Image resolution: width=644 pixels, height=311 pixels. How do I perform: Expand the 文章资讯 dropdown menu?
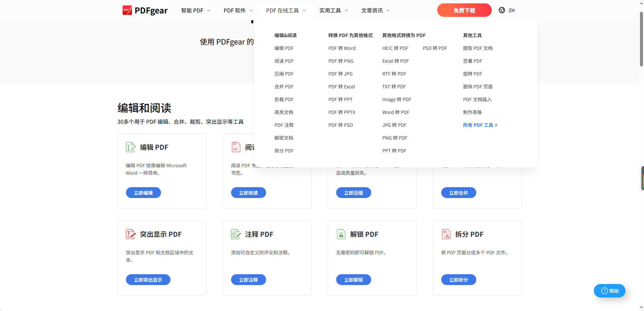click(376, 10)
